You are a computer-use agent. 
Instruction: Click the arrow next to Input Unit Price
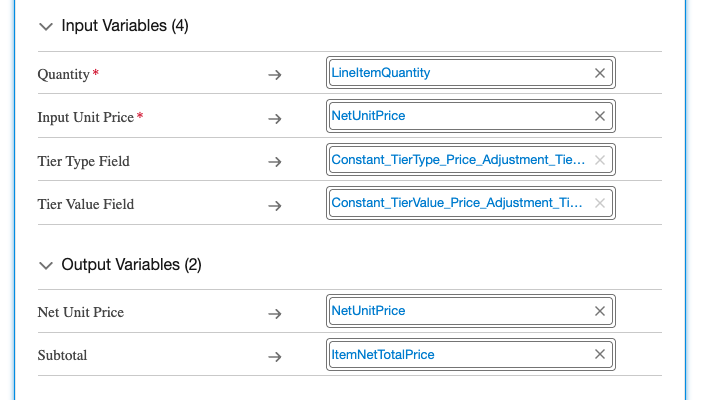tap(275, 118)
